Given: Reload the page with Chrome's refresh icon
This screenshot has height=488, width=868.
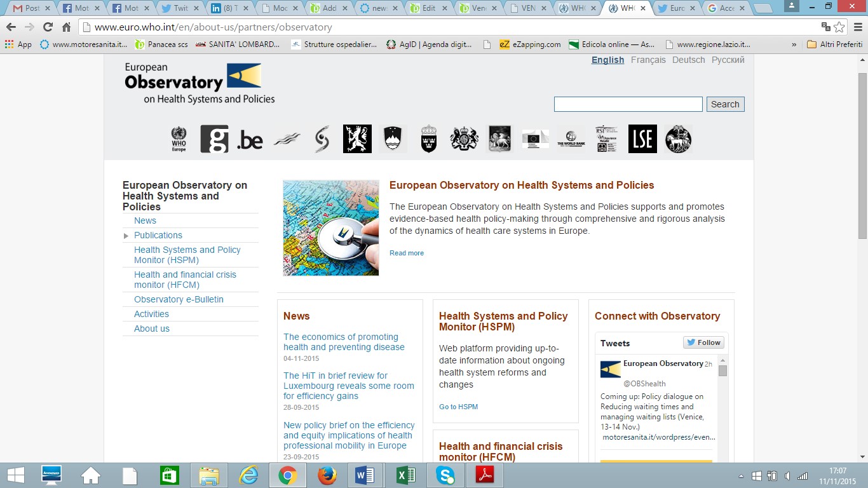Looking at the screenshot, I should pos(48,27).
